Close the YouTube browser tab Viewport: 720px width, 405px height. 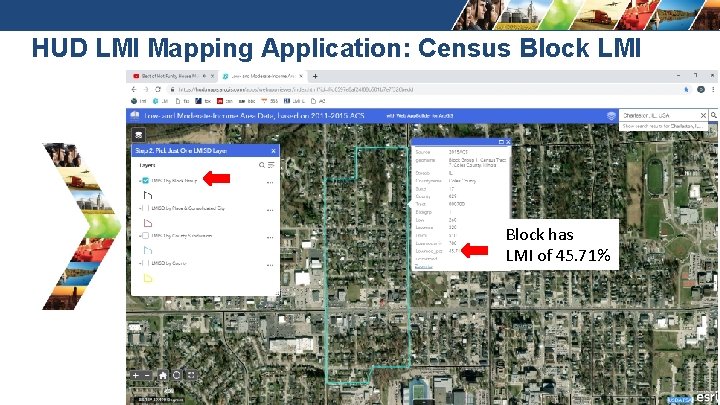(x=213, y=76)
